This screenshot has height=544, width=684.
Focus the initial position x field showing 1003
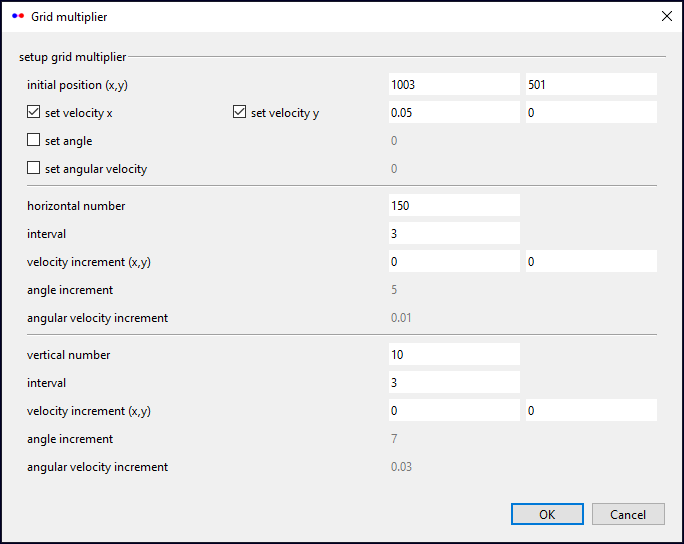click(454, 85)
